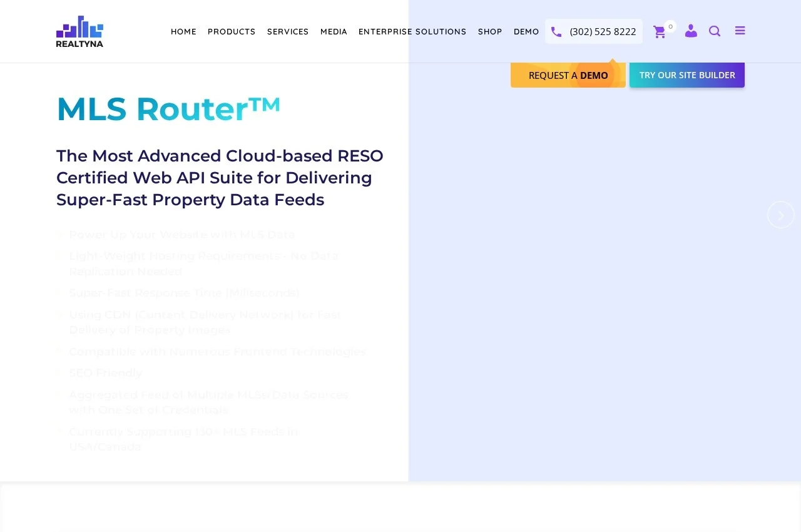This screenshot has width=801, height=532.
Task: Open the search magnifier icon
Action: pos(715,31)
